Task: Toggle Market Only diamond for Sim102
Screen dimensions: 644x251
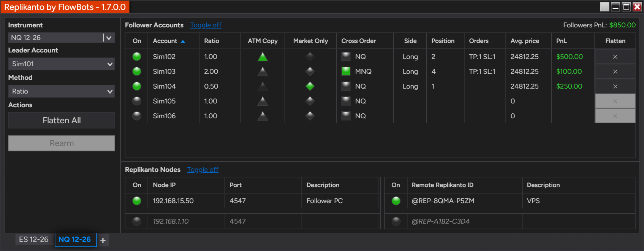Action: 310,57
